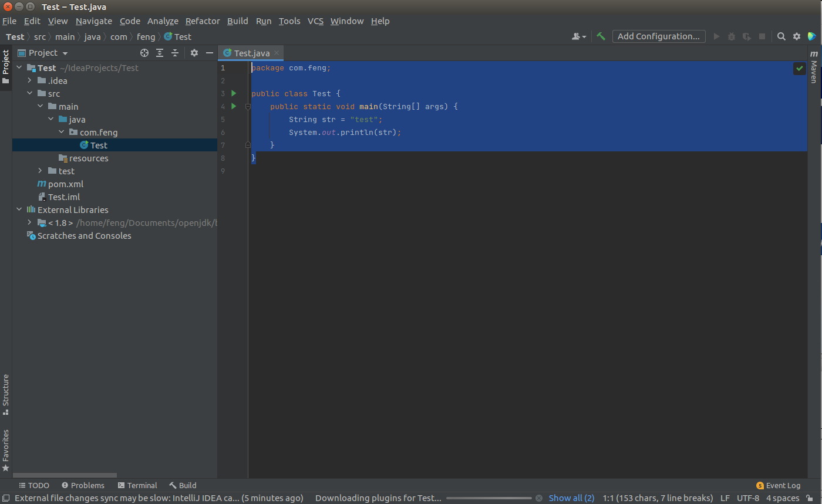This screenshot has width=822, height=504.
Task: Open the Project view dropdown
Action: tap(43, 53)
